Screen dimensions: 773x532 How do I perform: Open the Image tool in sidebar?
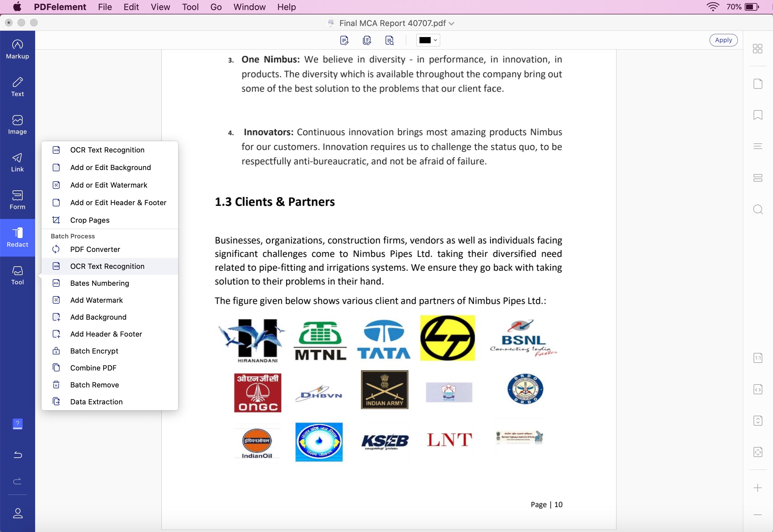point(17,125)
